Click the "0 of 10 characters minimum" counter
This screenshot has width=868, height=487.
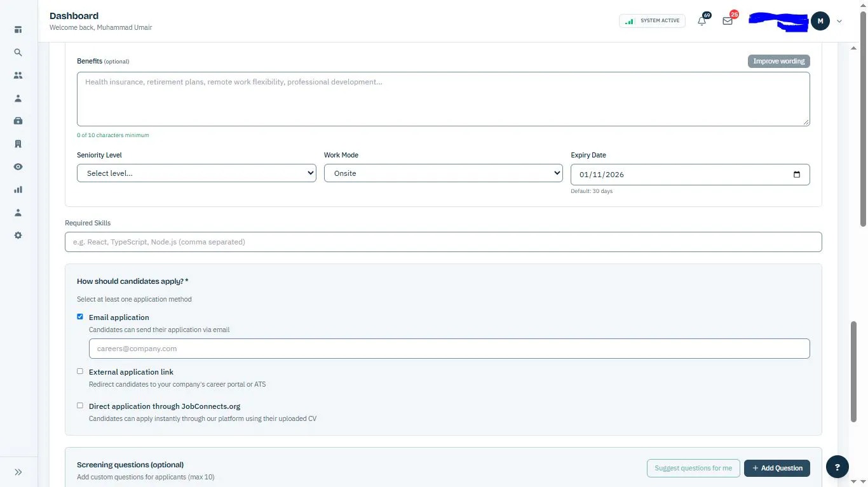[113, 135]
